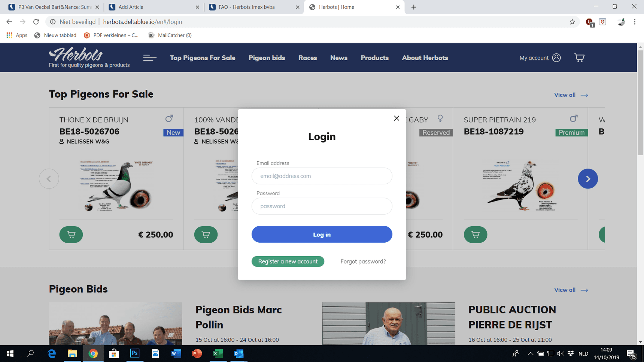The height and width of the screenshot is (362, 644).
Task: Open the Pigeon bids menu item
Action: [267, 58]
